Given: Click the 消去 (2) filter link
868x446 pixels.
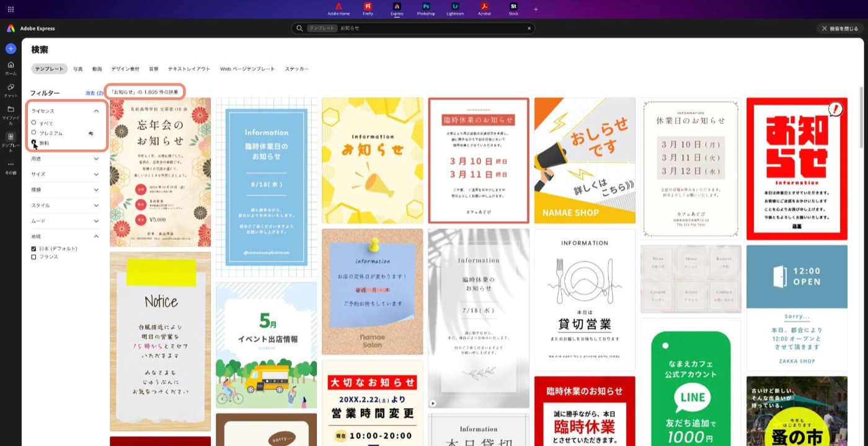Looking at the screenshot, I should click(x=94, y=94).
